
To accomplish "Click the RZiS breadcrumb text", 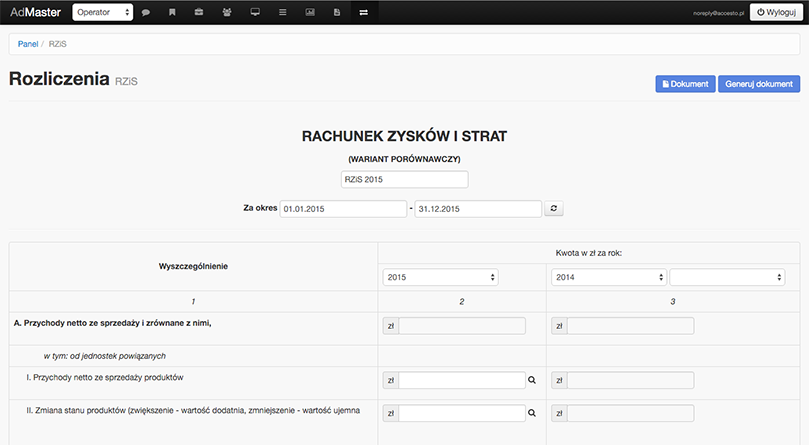I will point(58,44).
